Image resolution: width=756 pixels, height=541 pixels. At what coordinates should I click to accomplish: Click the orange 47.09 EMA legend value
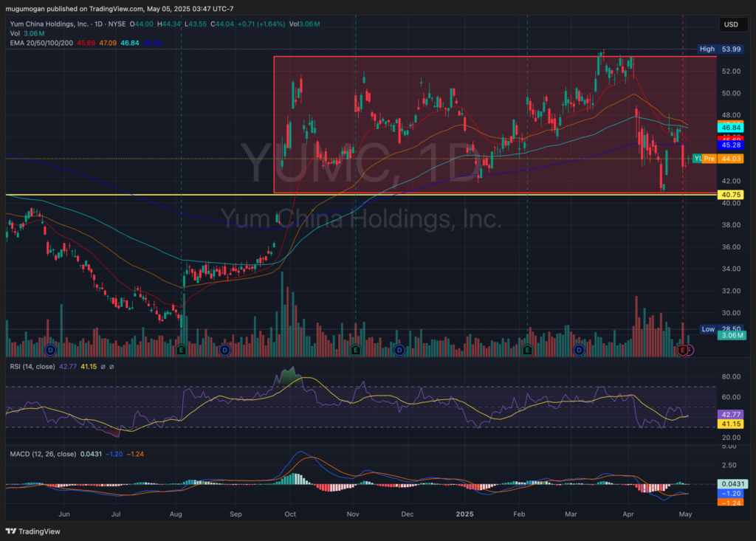click(108, 43)
